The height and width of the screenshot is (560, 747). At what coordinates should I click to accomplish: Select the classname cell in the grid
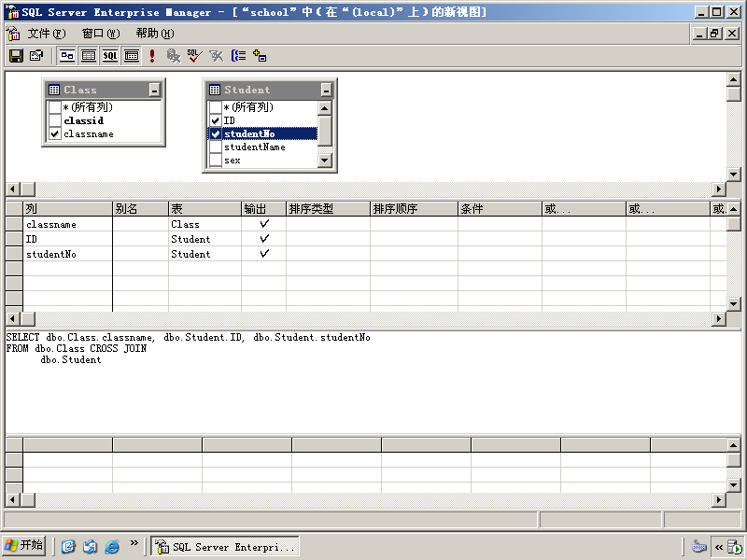(x=67, y=224)
